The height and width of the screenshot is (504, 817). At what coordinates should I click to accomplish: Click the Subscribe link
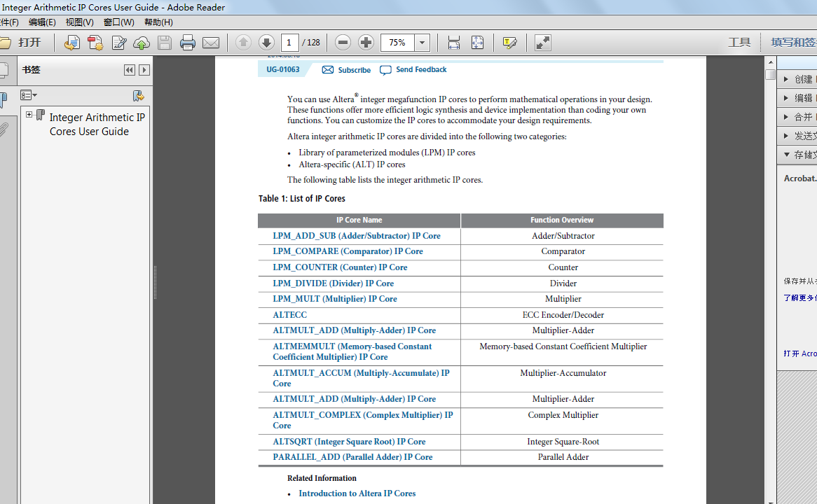coord(347,70)
